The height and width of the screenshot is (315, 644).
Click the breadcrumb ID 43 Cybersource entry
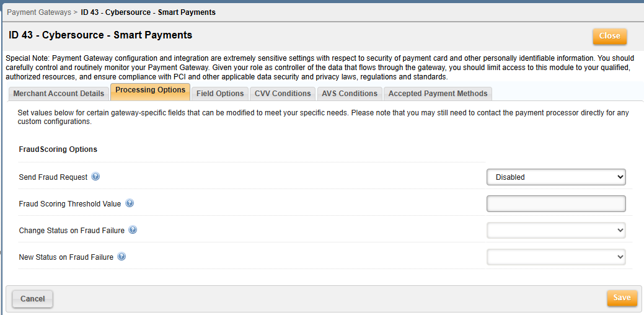pyautogui.click(x=148, y=12)
